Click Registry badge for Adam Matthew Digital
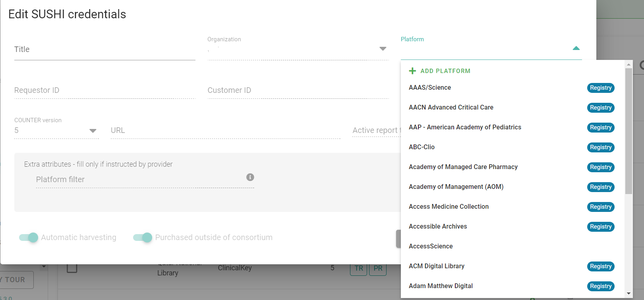 pos(601,286)
